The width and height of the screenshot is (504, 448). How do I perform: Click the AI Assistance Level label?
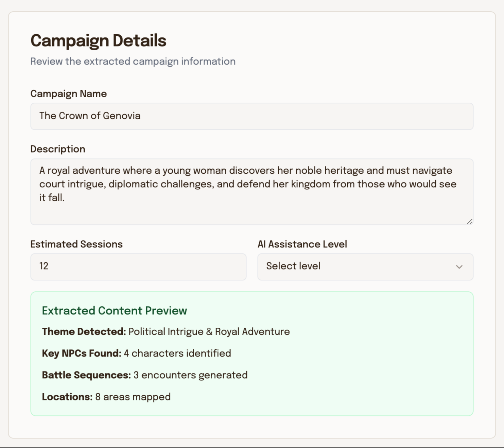[302, 244]
